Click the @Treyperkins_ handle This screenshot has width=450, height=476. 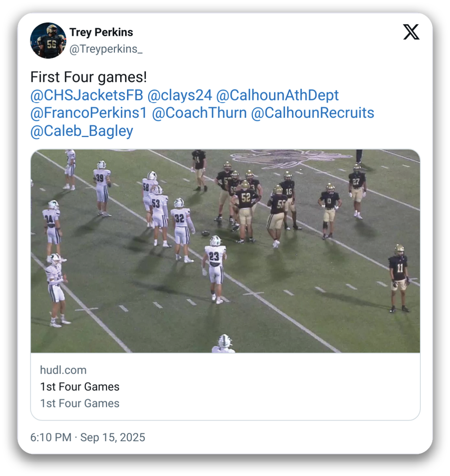(106, 49)
